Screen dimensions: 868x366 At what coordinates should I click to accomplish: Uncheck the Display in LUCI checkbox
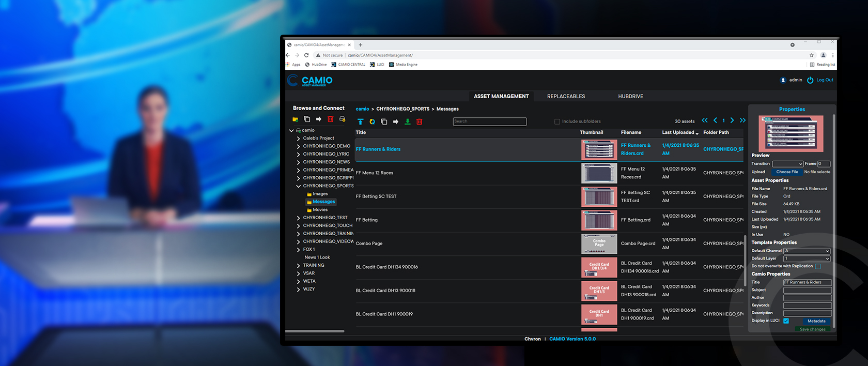pyautogui.click(x=786, y=321)
